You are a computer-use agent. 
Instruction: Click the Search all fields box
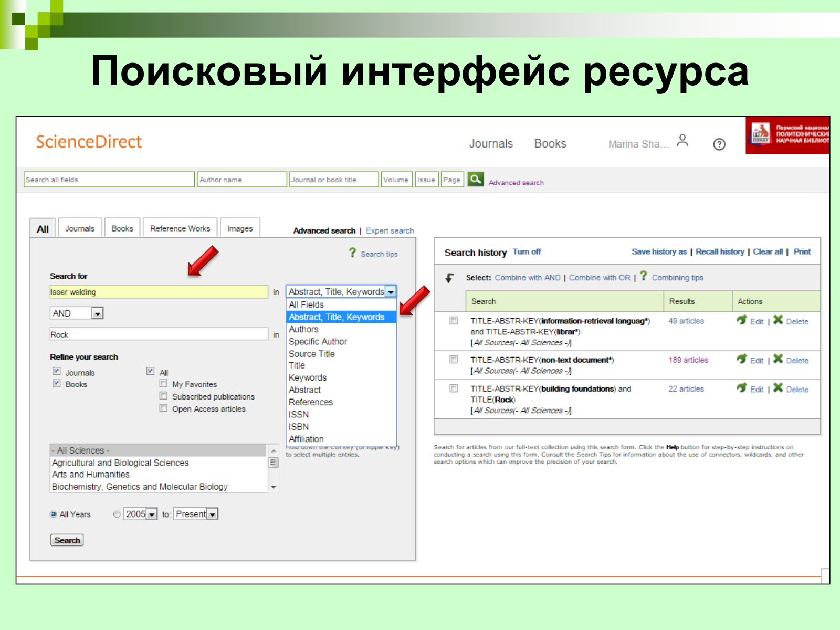(x=109, y=180)
